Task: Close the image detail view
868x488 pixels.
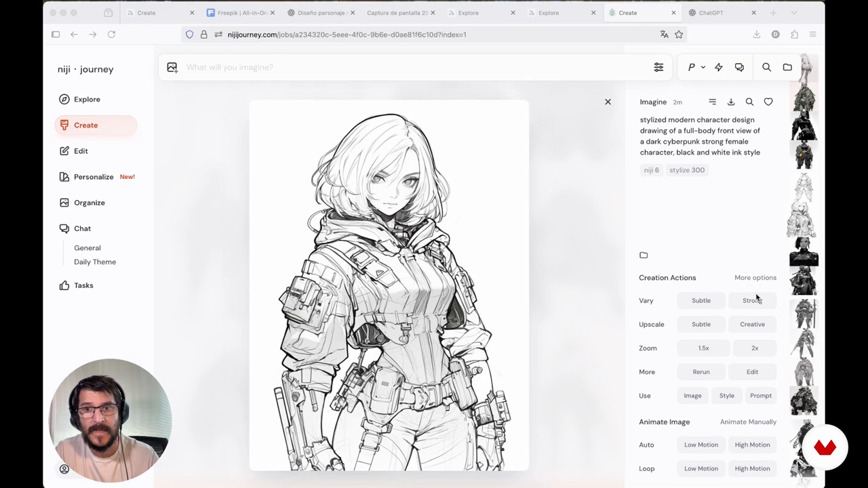Action: [608, 102]
